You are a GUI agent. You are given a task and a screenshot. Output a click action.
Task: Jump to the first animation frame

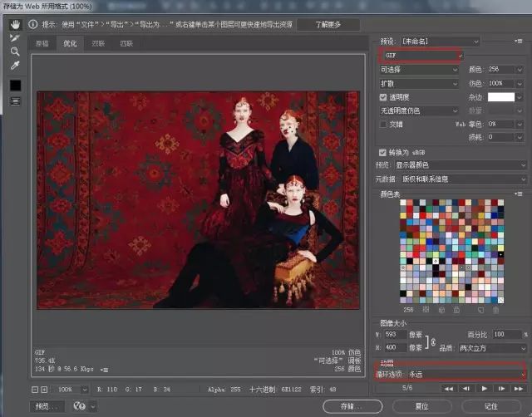[x=449, y=388]
